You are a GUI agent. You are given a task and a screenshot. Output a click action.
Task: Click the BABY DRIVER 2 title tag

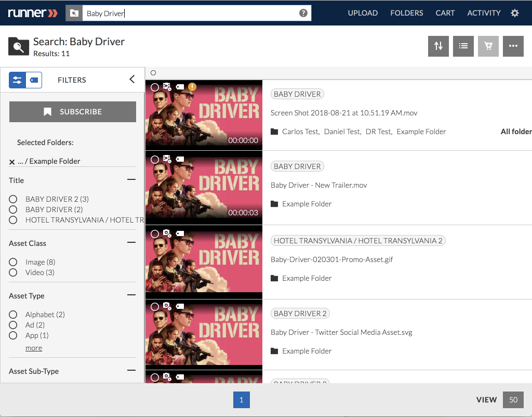pos(300,314)
